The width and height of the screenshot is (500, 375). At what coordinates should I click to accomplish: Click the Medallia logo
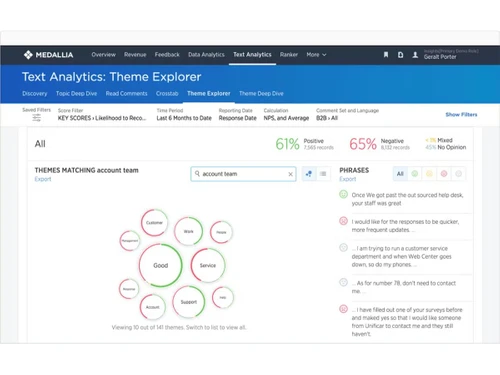(x=48, y=55)
